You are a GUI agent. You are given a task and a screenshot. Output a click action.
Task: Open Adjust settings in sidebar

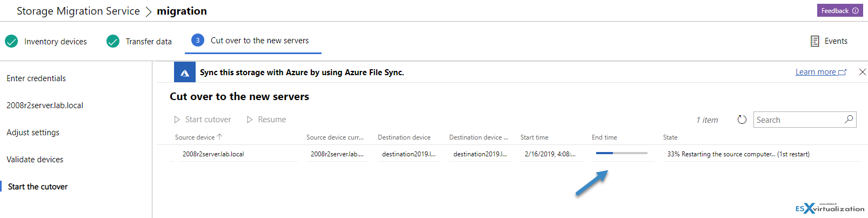(x=33, y=133)
